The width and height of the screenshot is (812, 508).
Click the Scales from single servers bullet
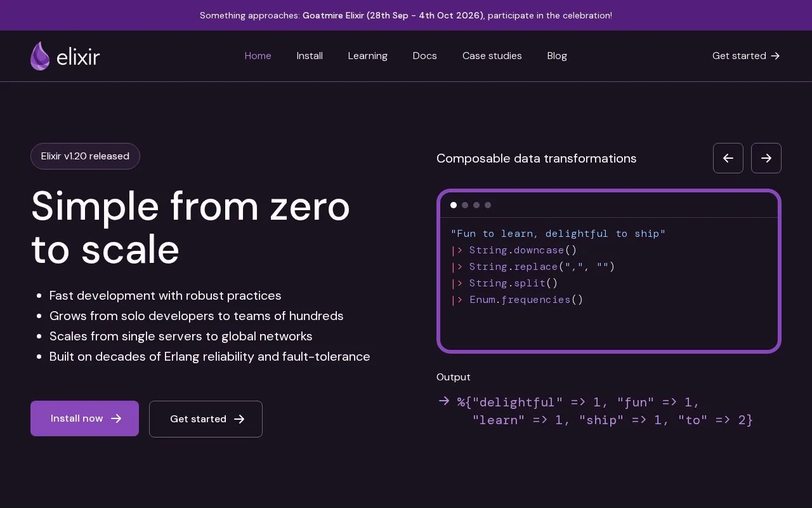coord(181,337)
